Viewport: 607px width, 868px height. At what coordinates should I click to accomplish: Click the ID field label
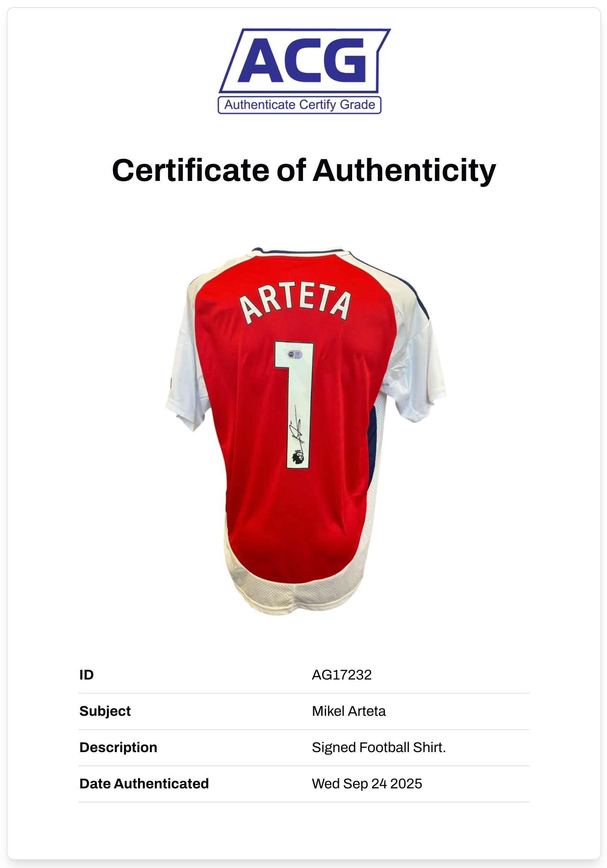tap(87, 675)
